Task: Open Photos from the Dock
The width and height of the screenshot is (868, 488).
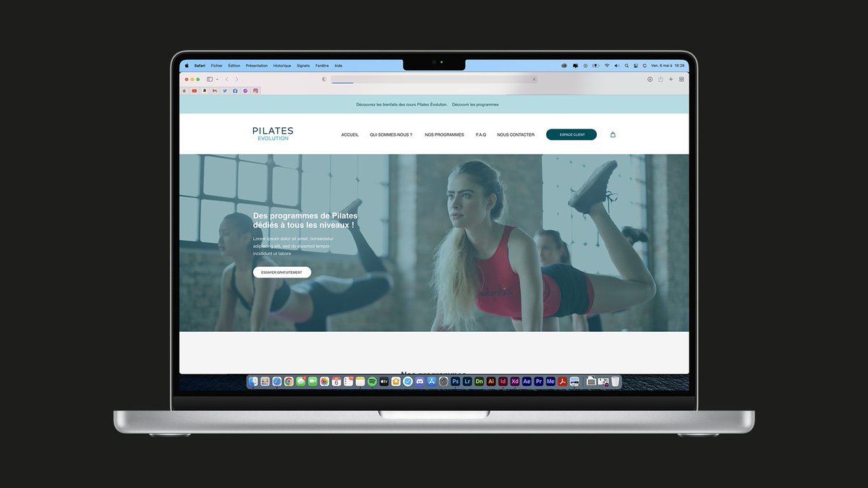Action: tap(324, 381)
